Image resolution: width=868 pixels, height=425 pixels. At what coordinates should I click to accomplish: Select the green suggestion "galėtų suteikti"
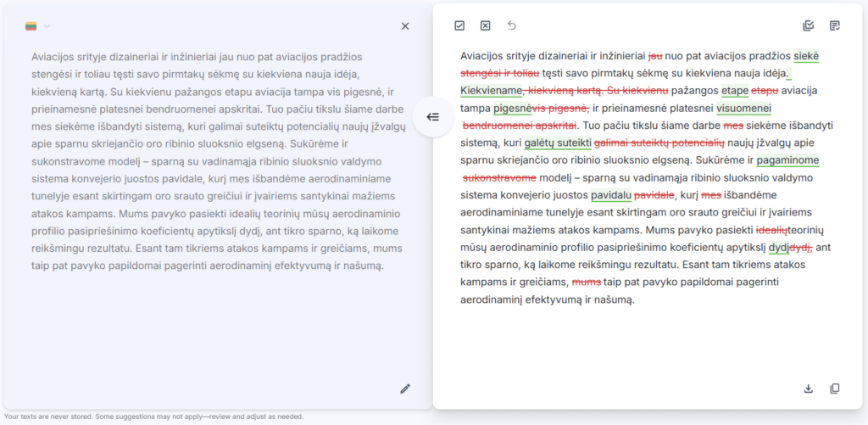(x=558, y=143)
